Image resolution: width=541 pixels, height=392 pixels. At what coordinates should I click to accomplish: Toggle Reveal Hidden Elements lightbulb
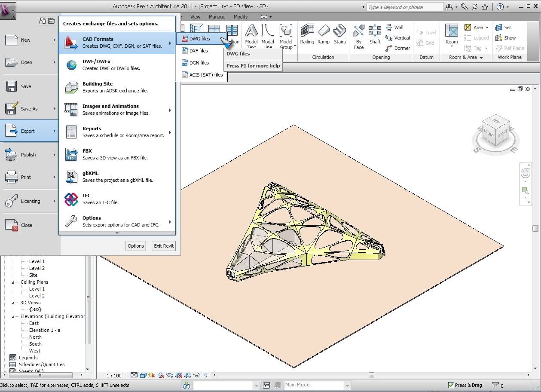tap(206, 375)
